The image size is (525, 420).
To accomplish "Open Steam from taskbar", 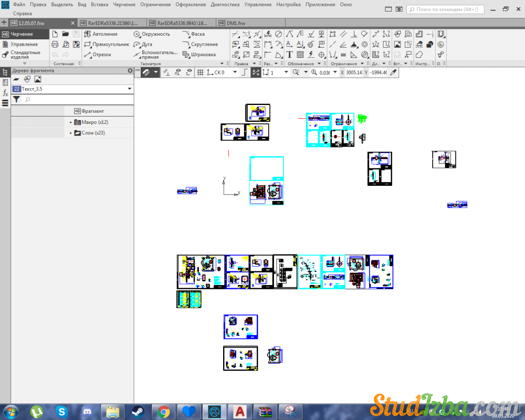I will pos(138,412).
